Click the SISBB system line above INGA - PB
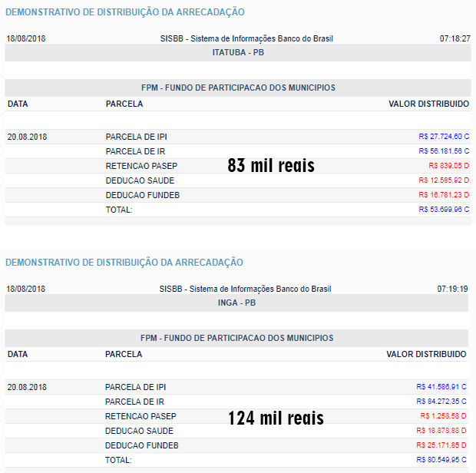Screen dimensions: 476x473 245,289
